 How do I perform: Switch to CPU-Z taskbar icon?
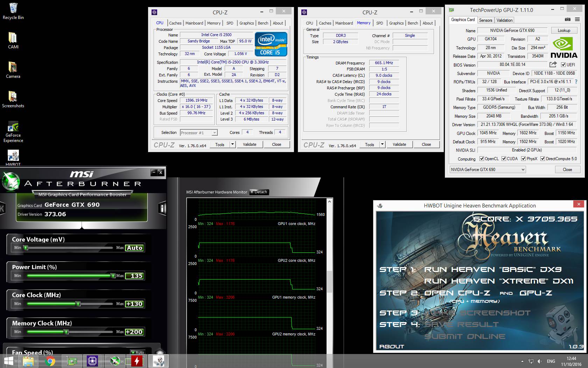(92, 361)
